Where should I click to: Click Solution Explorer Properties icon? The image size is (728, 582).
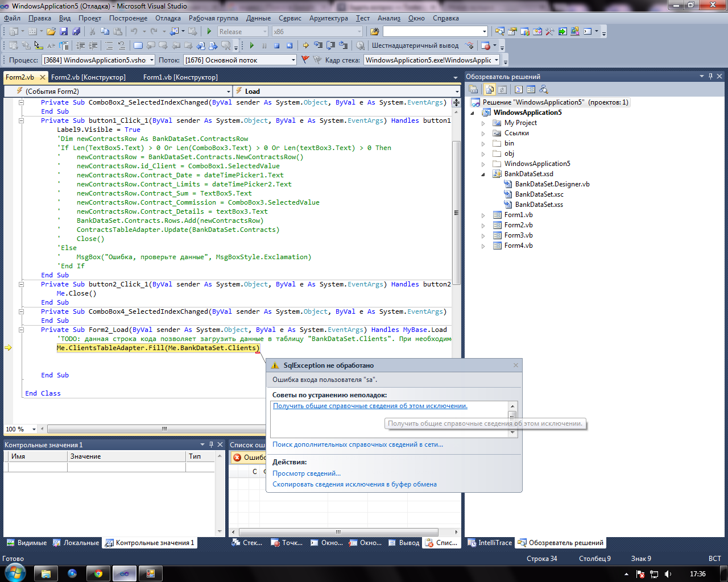[473, 89]
